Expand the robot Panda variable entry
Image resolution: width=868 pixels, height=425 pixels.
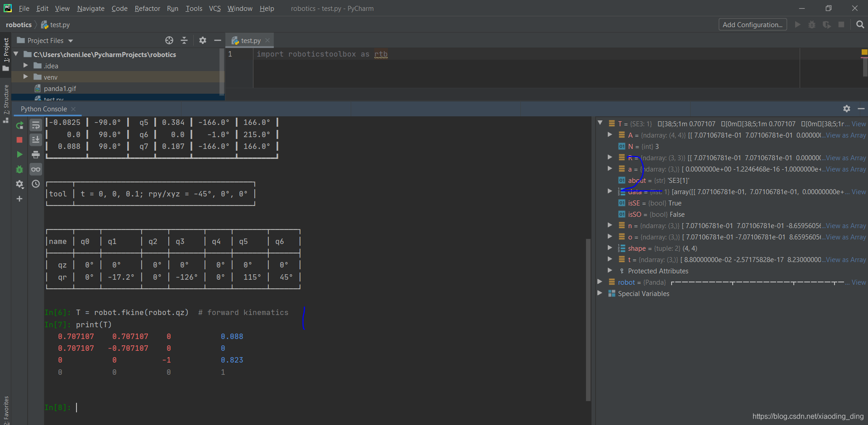[600, 282]
